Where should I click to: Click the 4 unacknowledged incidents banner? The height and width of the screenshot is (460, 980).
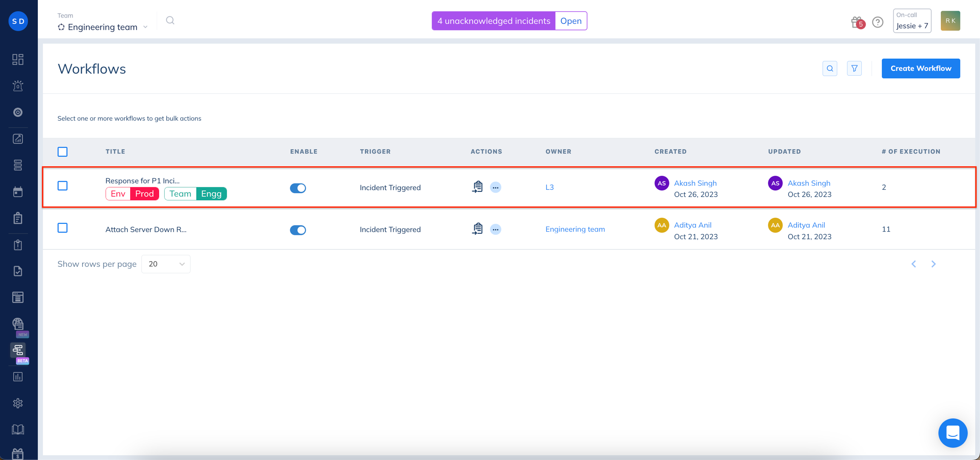(493, 21)
